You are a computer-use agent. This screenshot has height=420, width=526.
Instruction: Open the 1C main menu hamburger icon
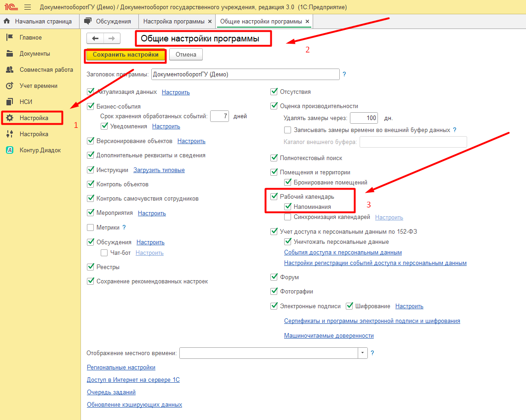tap(28, 7)
